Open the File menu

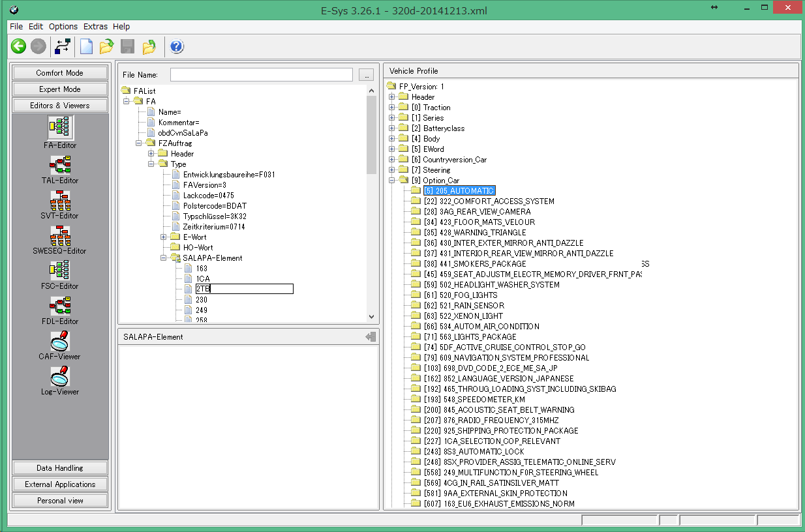pyautogui.click(x=16, y=27)
